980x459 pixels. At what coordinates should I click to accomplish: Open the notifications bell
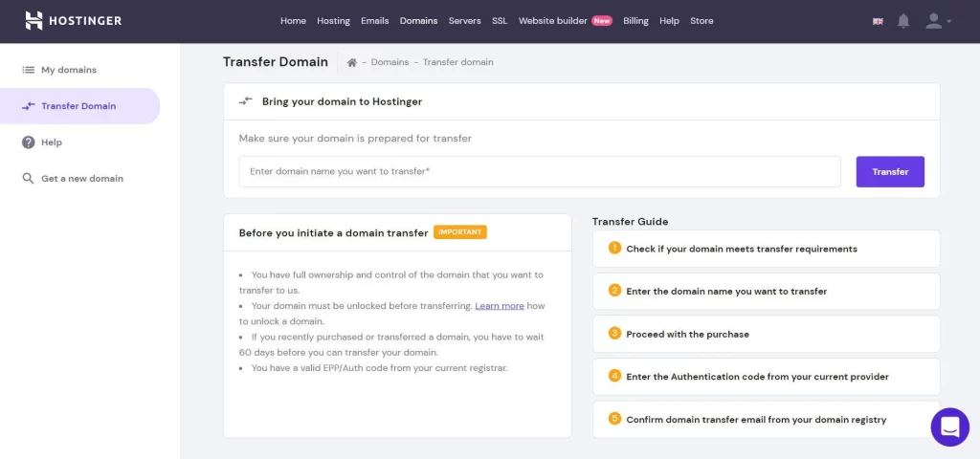pos(903,21)
